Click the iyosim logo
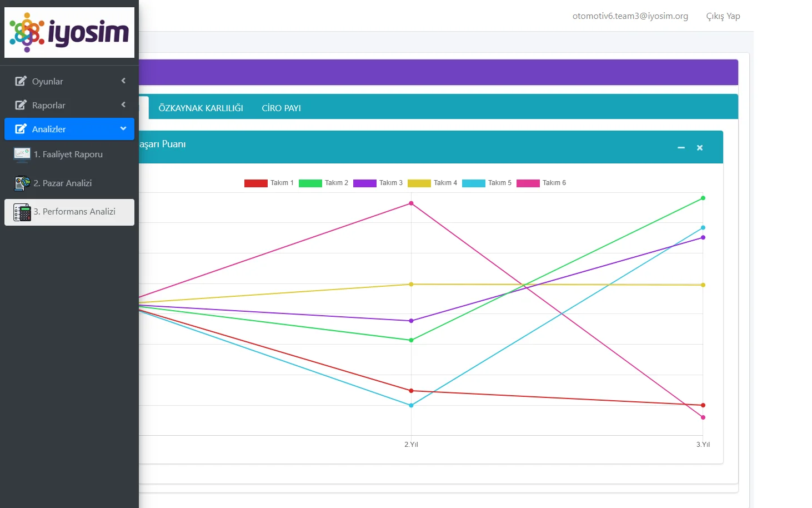 click(69, 32)
